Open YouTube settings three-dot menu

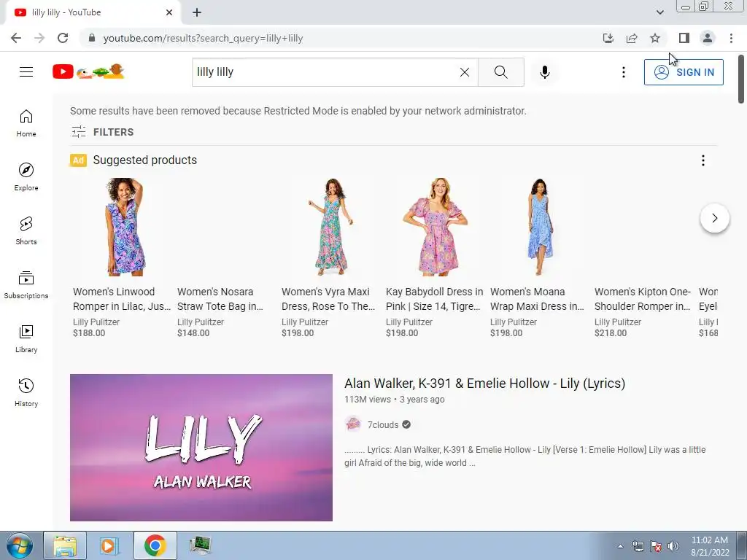623,72
